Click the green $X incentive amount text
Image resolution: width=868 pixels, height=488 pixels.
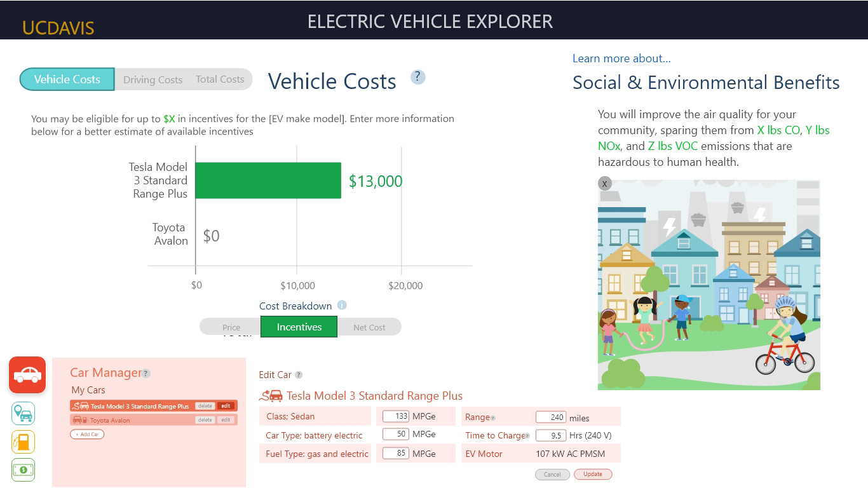tap(169, 119)
